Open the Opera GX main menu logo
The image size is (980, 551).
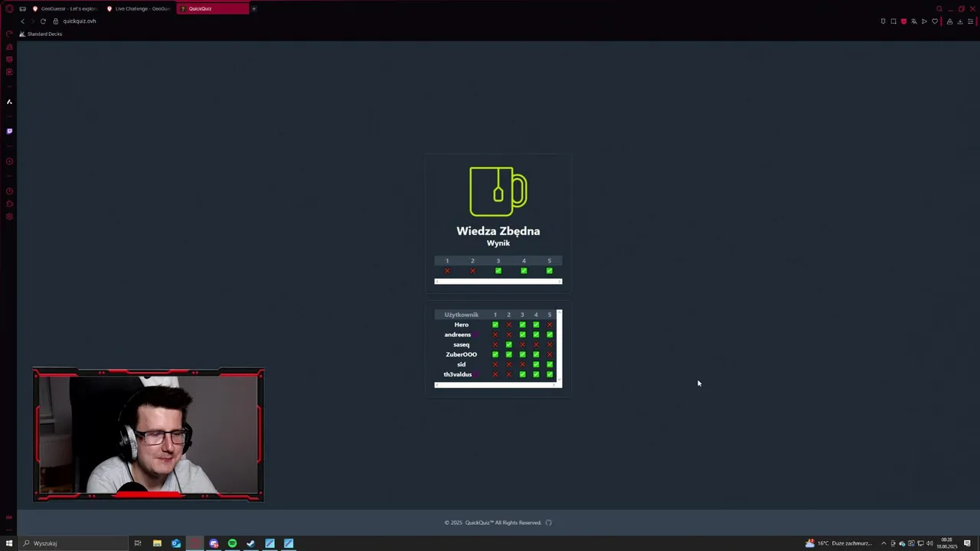click(x=9, y=8)
